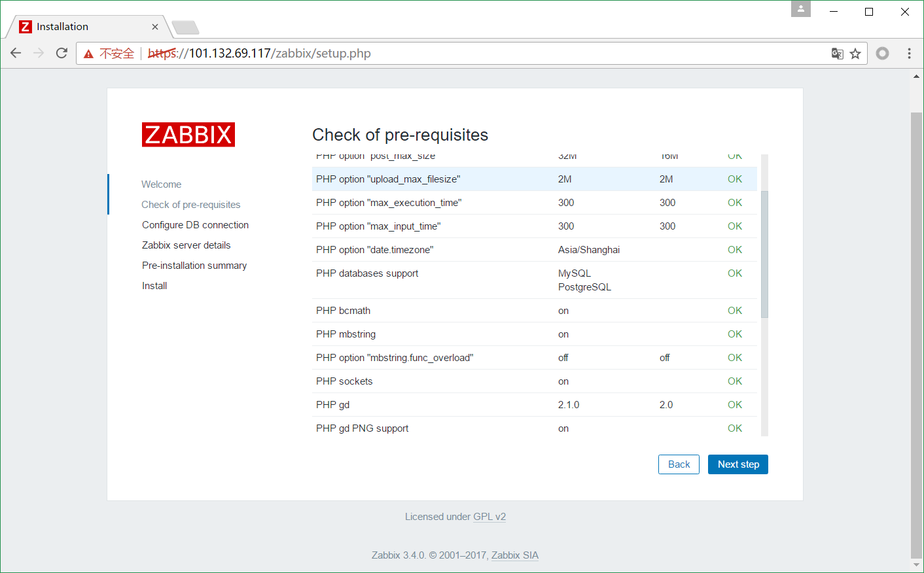Click the Next step button
924x573 pixels.
point(738,464)
